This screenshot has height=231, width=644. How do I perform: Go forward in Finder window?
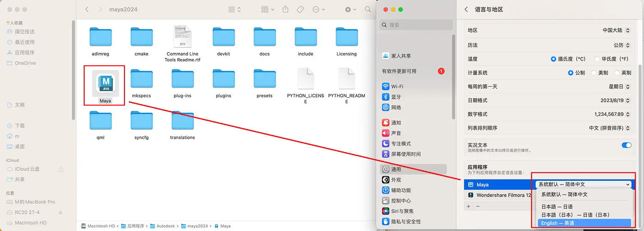click(100, 9)
